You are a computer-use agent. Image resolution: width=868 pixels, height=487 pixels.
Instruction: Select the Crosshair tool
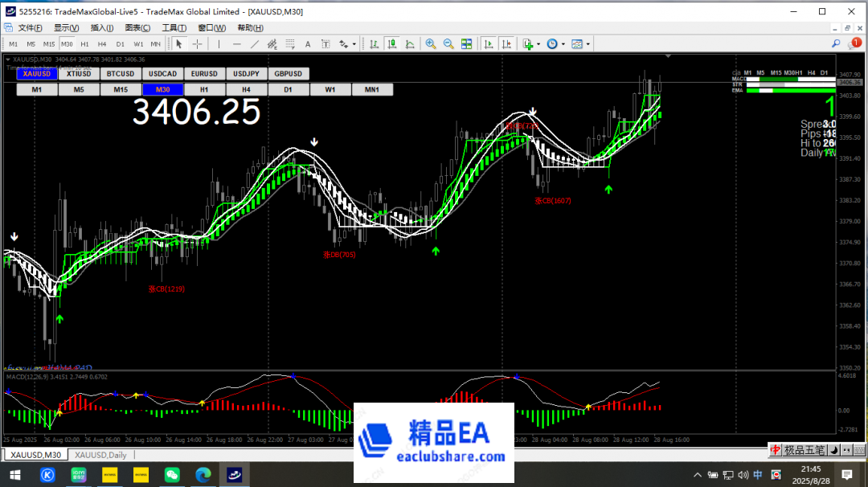tap(197, 44)
